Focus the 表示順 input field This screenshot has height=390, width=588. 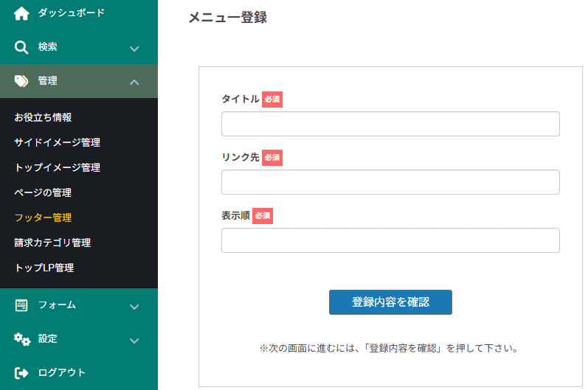[x=390, y=240]
